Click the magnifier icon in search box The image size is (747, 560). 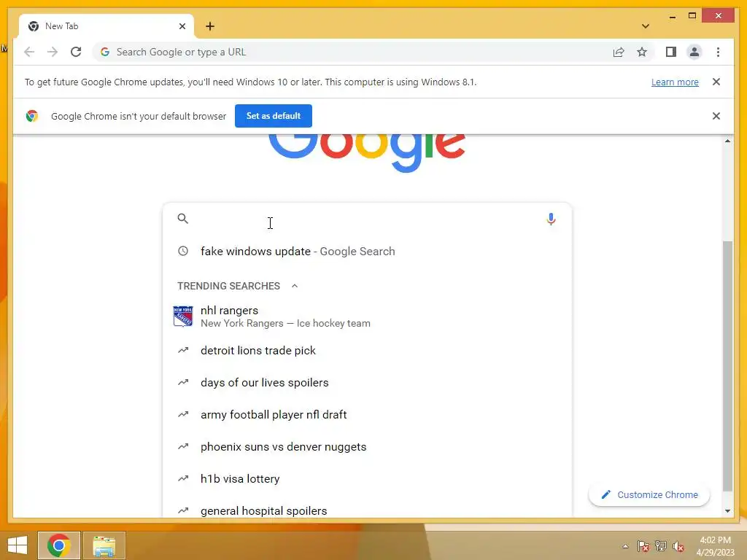pyautogui.click(x=183, y=219)
